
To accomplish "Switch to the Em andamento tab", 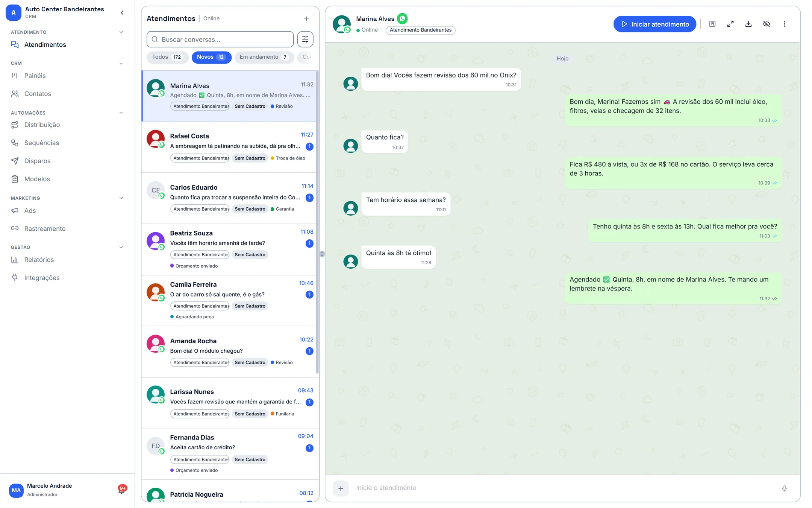I will [x=264, y=57].
